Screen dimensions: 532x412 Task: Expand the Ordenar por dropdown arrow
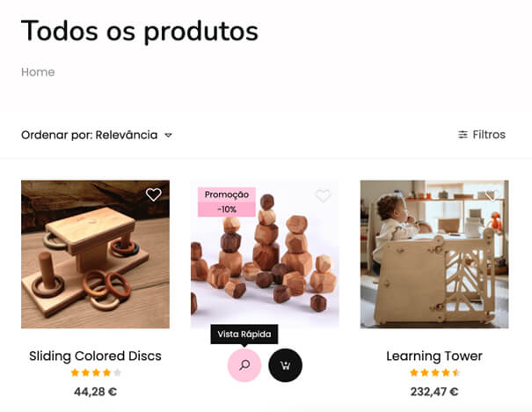168,136
